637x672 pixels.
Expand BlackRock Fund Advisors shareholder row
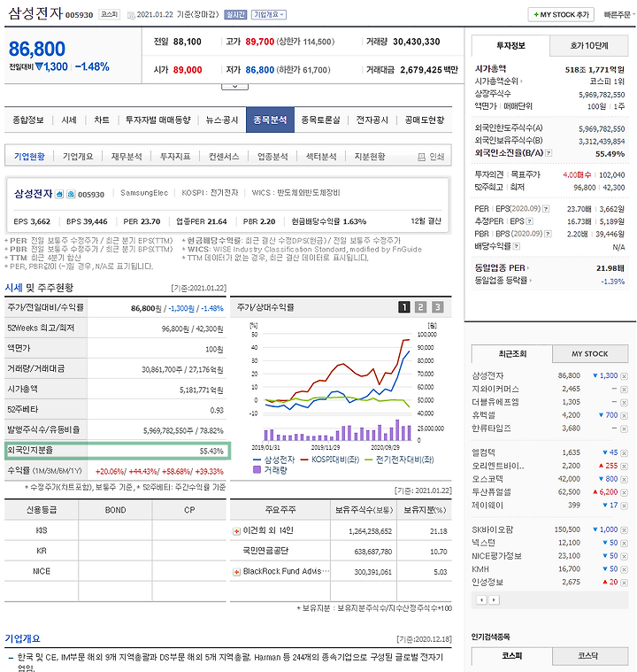pyautogui.click(x=236, y=572)
